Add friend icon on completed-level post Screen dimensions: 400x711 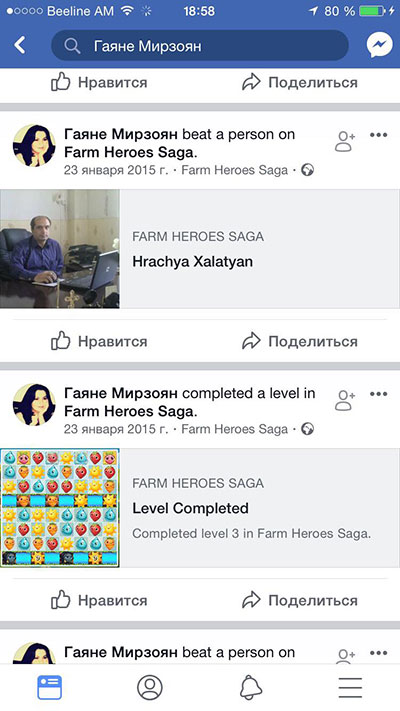pyautogui.click(x=345, y=400)
